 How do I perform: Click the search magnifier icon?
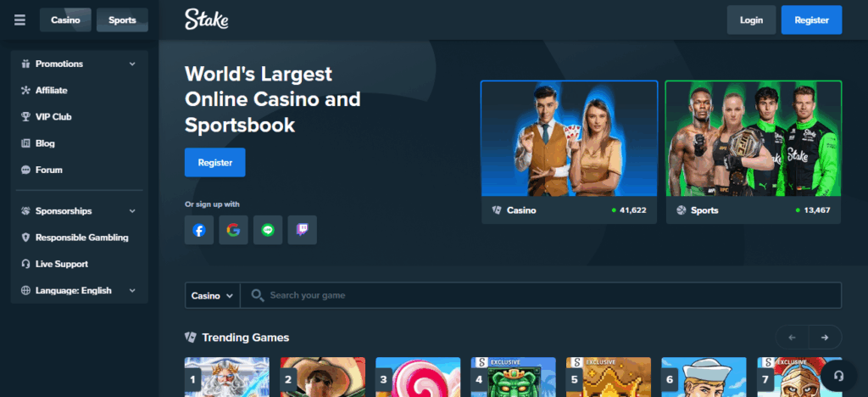(258, 295)
